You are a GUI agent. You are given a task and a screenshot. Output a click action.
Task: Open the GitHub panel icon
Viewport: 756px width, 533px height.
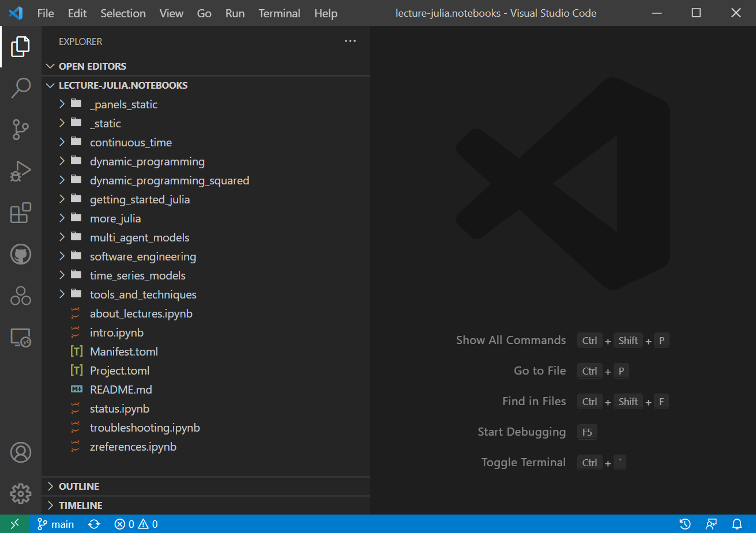pos(21,254)
